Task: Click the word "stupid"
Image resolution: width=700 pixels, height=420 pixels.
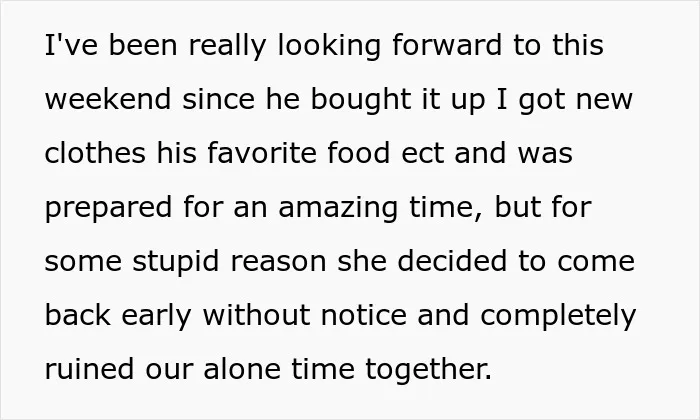Action: (x=175, y=262)
